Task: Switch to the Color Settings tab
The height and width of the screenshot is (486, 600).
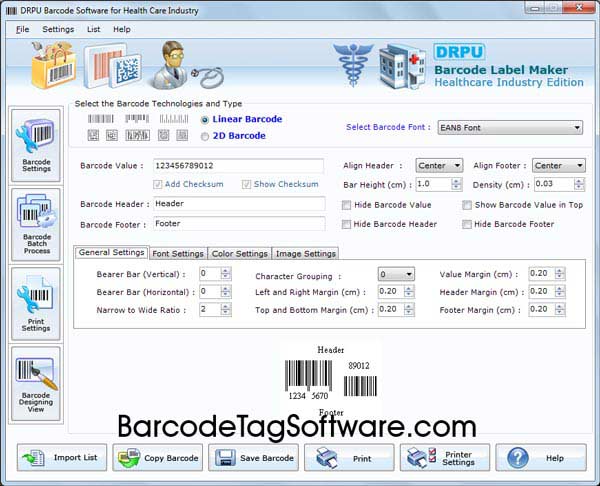Action: 240,254
